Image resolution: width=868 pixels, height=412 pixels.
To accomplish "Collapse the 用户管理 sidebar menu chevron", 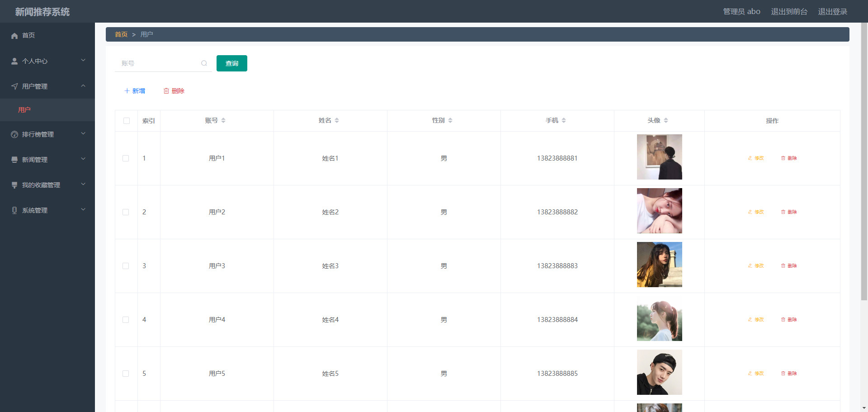I will coord(83,85).
